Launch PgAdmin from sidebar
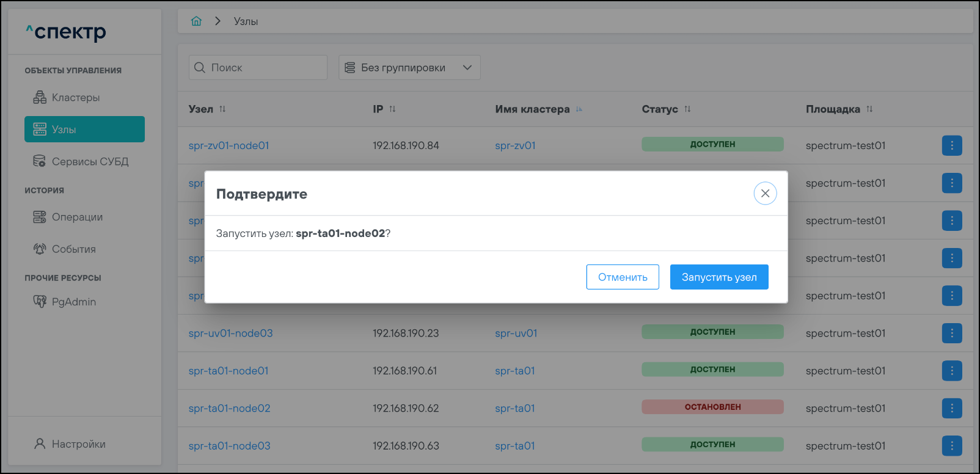Image resolution: width=980 pixels, height=474 pixels. point(73,302)
